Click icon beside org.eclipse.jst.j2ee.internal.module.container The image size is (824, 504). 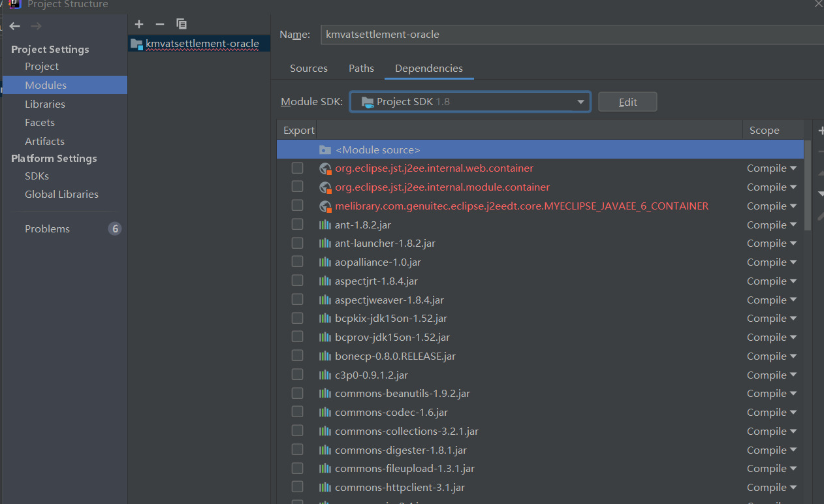point(325,187)
